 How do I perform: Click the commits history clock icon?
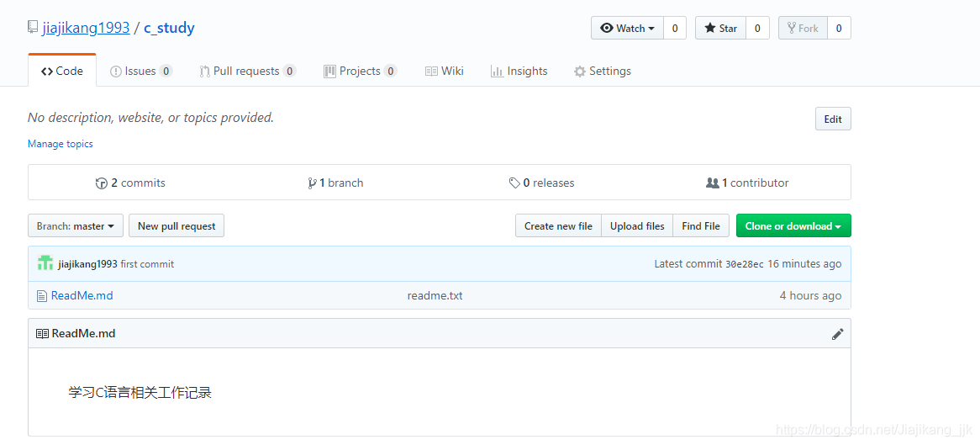[x=101, y=183]
